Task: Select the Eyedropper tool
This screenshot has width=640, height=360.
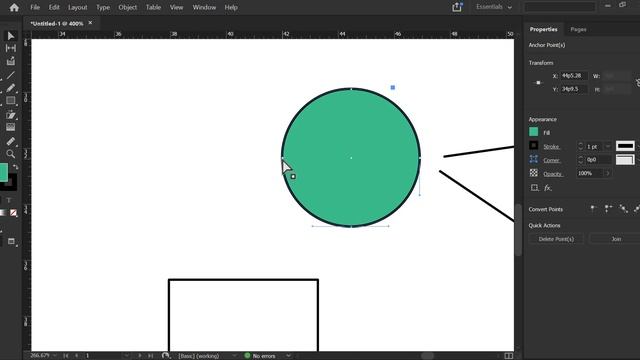Action: pyautogui.click(x=11, y=141)
